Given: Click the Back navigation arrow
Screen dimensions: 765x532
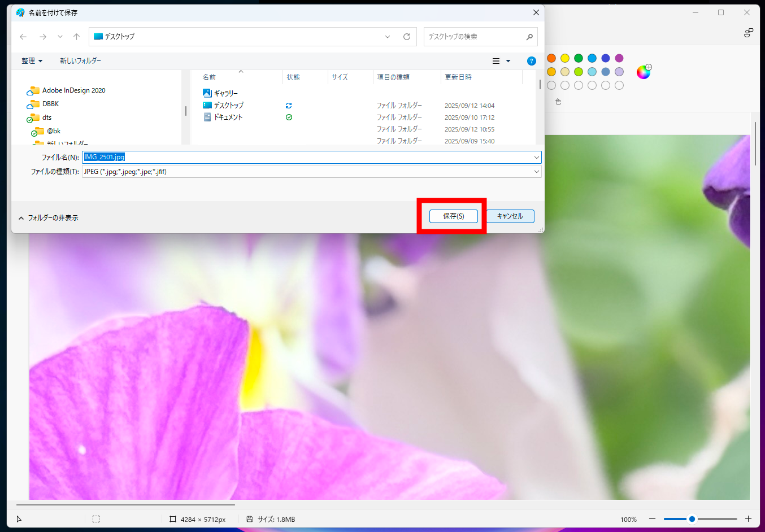Looking at the screenshot, I should (23, 37).
